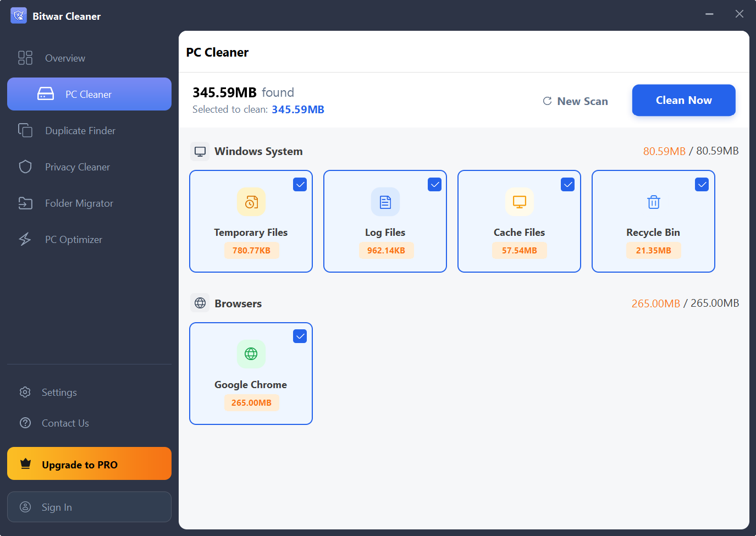The height and width of the screenshot is (536, 756).
Task: Open PC Optimizer
Action: tap(89, 239)
